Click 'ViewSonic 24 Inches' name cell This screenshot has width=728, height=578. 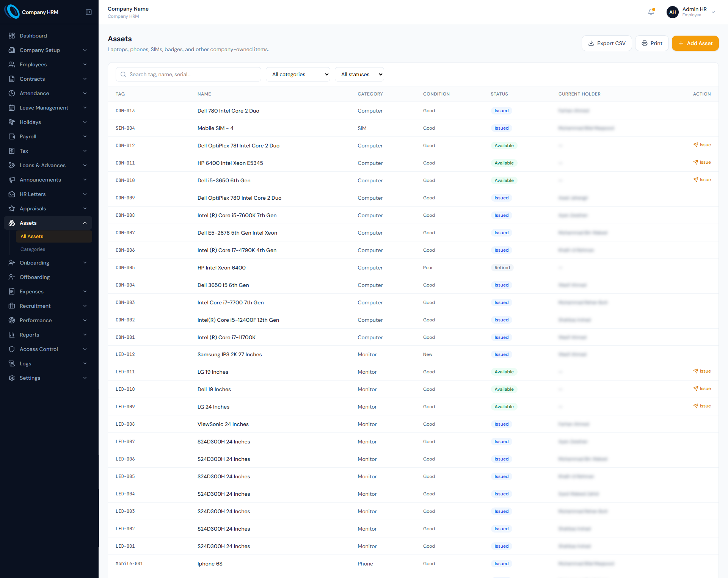click(223, 424)
